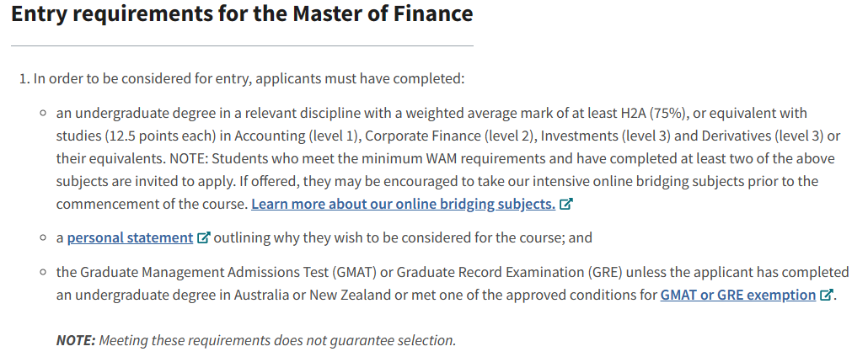
Task: Click the bold italic 'NOTE:' label at bottom
Action: coord(76,340)
